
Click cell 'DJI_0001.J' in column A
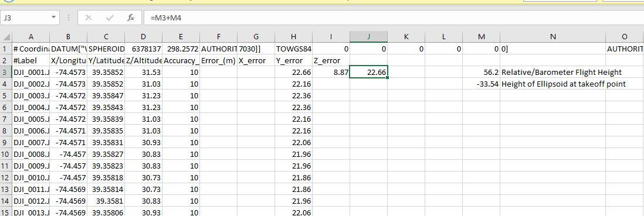pyautogui.click(x=31, y=73)
